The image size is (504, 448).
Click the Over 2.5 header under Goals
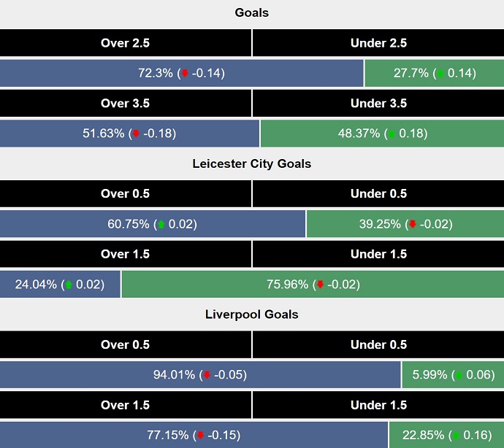pyautogui.click(x=126, y=43)
